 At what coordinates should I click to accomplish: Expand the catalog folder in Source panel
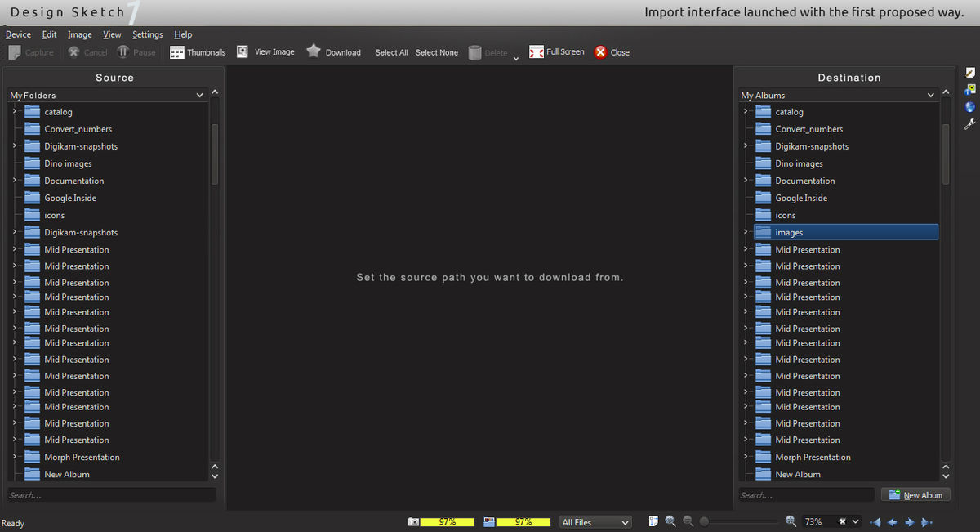[x=15, y=112]
